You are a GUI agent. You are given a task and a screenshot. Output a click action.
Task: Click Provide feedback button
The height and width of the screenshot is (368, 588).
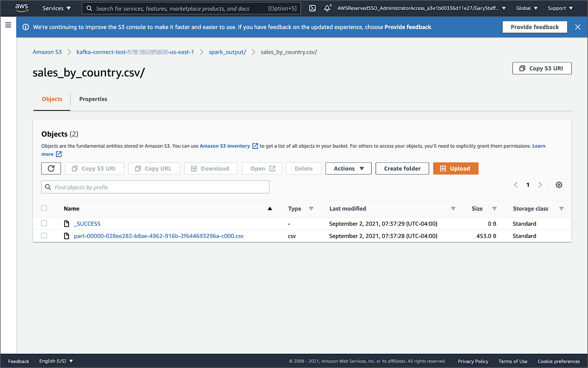click(535, 27)
